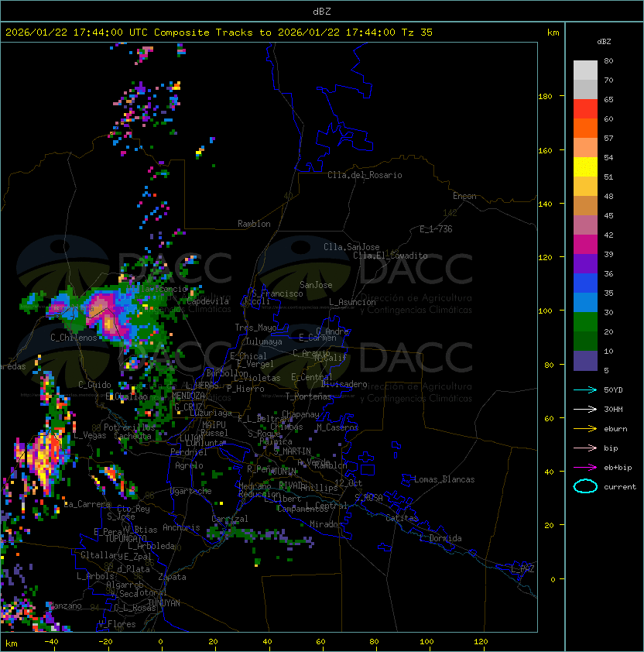Click the '180' tick on the vertical axis
644x652 pixels.
pos(545,97)
